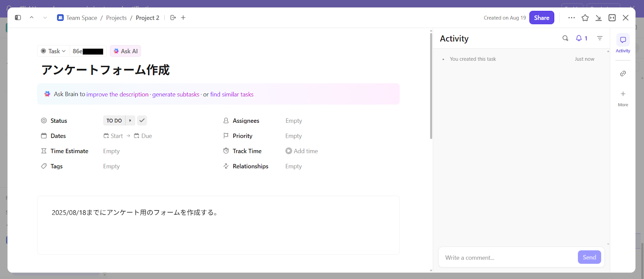This screenshot has height=279, width=644.
Task: Close the task modal
Action: (625, 18)
